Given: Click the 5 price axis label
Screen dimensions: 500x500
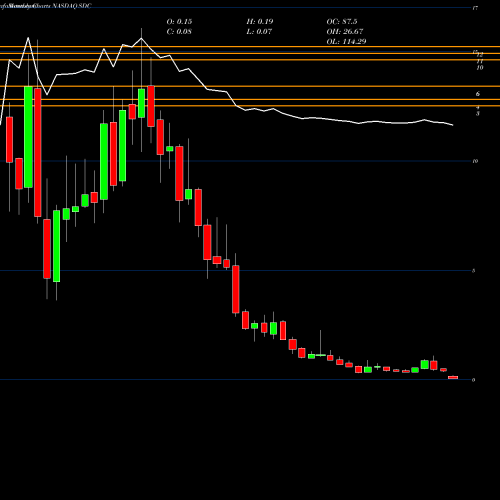Looking at the screenshot, I should point(473,271).
